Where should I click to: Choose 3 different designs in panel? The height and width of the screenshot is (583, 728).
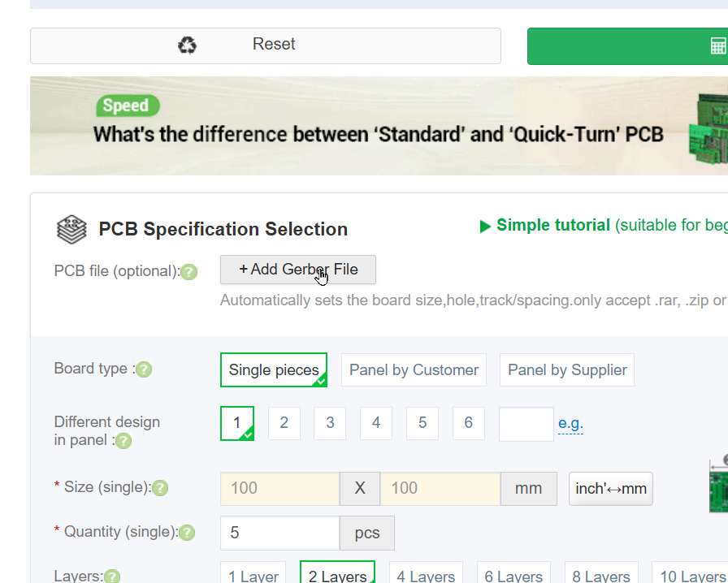tap(330, 423)
